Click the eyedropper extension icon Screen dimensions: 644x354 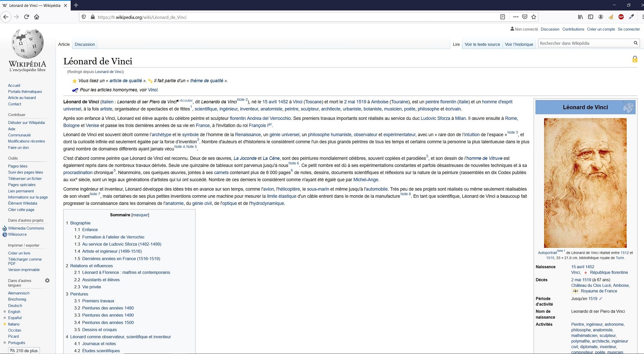click(631, 17)
